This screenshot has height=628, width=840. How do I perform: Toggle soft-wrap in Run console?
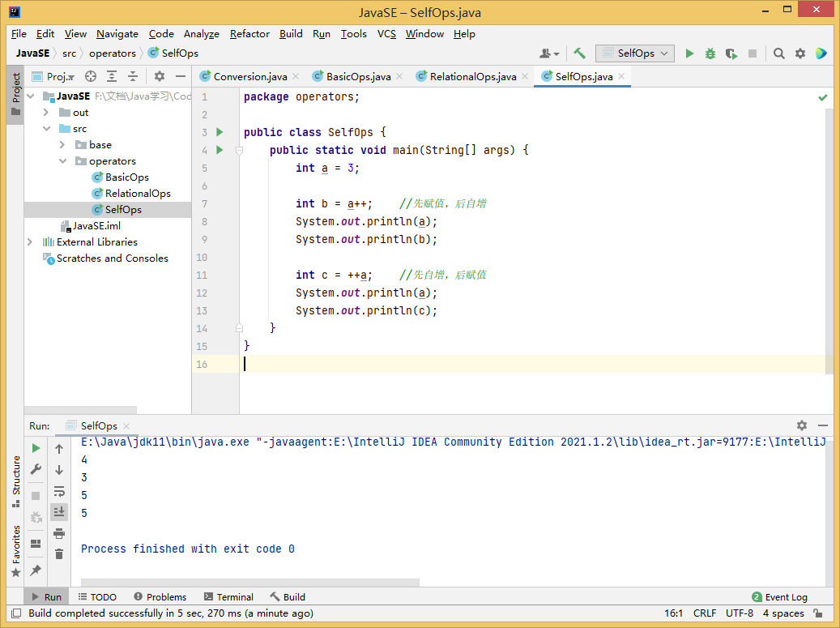click(59, 491)
